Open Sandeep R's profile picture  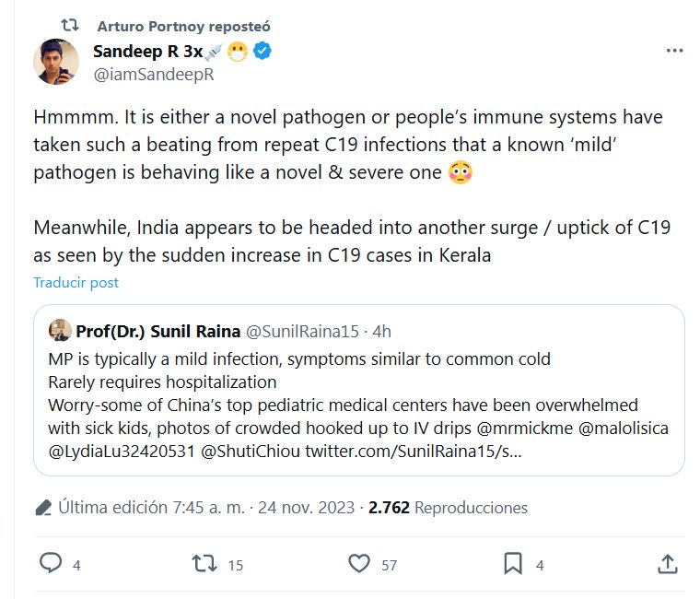(x=56, y=62)
